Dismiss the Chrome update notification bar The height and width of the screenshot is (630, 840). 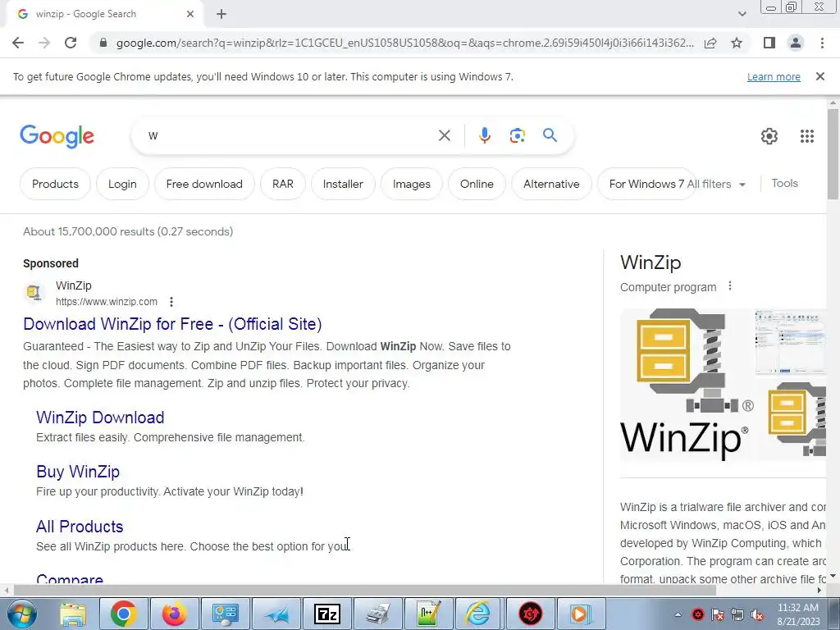819,76
